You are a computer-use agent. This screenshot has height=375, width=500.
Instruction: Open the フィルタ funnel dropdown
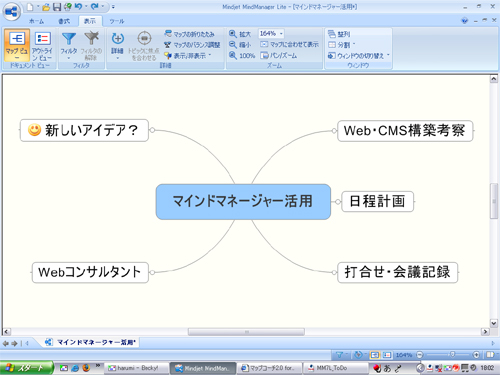click(69, 45)
